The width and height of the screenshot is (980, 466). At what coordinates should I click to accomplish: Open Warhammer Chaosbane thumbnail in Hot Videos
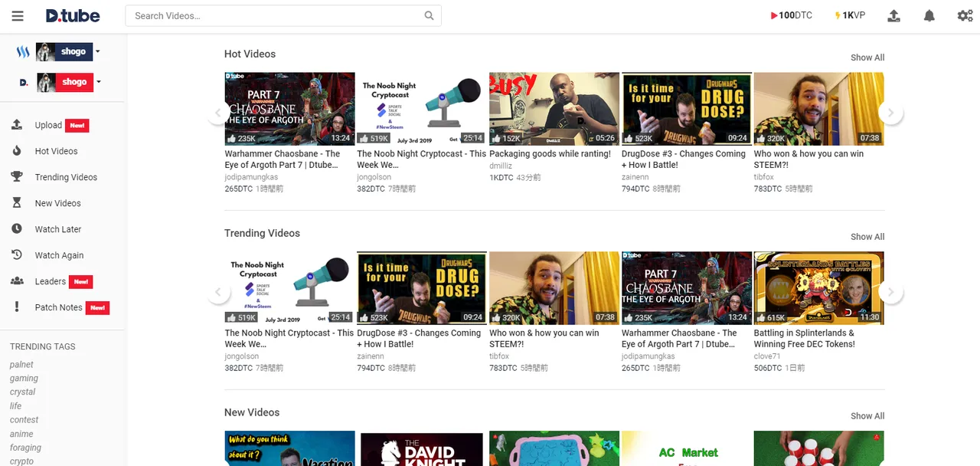coord(289,109)
